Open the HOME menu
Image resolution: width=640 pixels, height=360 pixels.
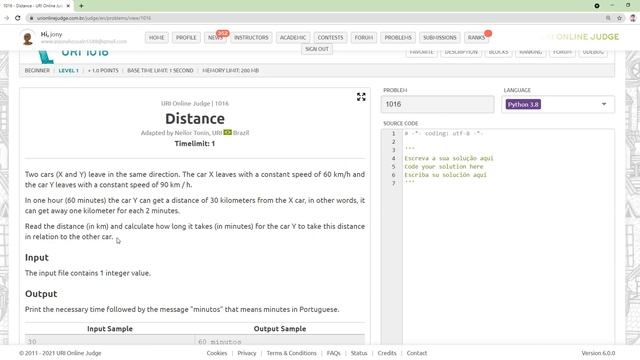click(x=156, y=38)
